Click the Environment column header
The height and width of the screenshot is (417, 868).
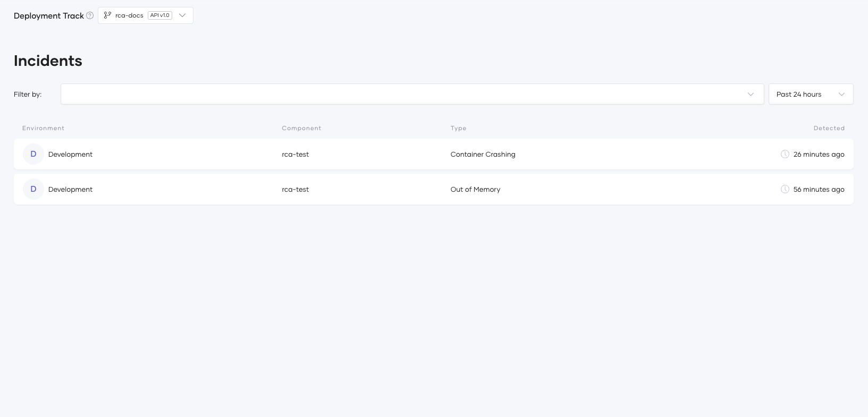click(43, 128)
